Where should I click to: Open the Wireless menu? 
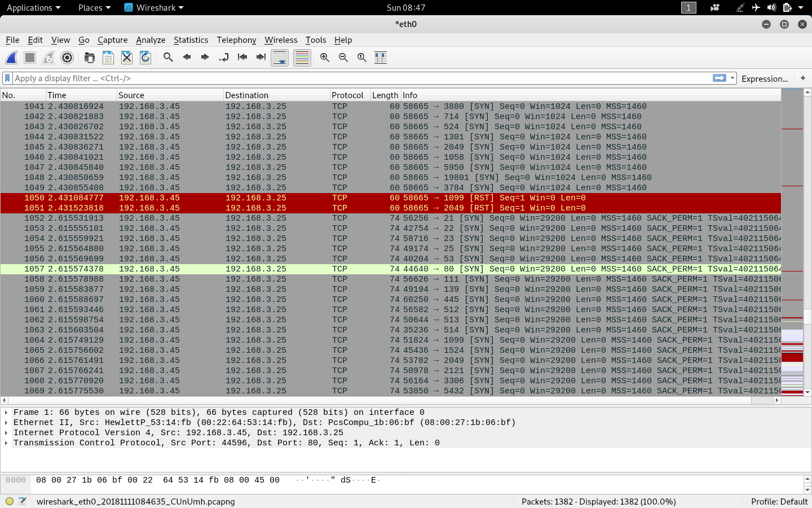281,40
